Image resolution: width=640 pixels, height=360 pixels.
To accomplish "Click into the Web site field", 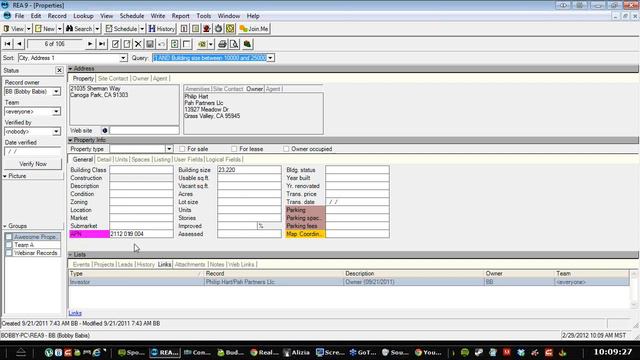I will pyautogui.click(x=144, y=131).
